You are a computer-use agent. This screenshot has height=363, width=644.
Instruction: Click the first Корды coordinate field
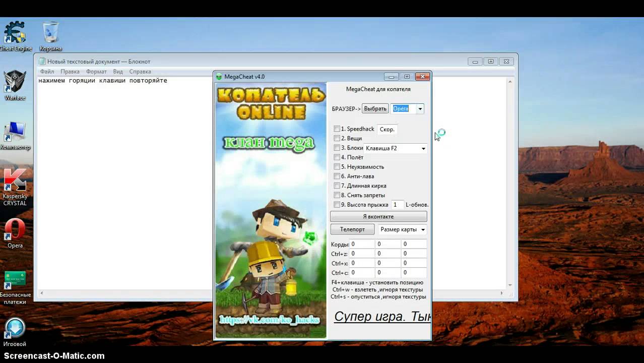(x=362, y=244)
